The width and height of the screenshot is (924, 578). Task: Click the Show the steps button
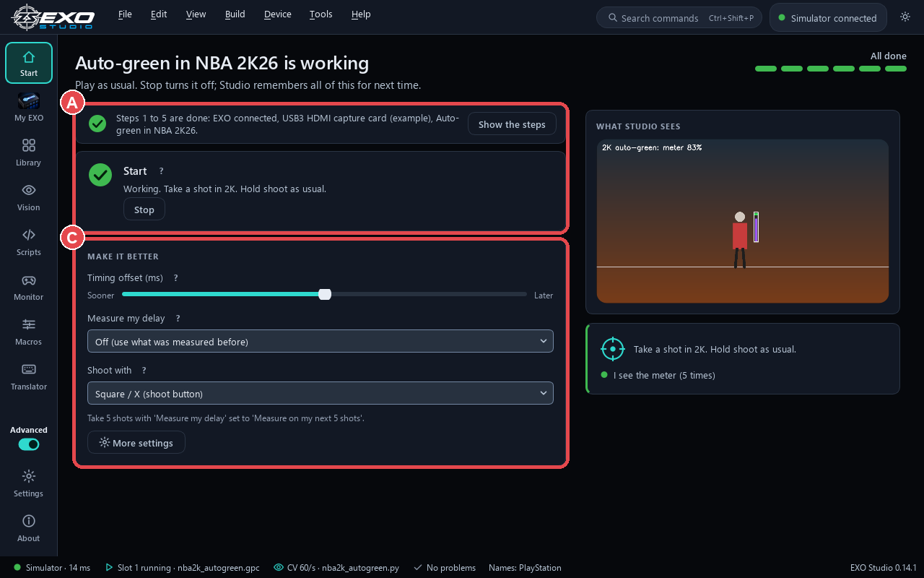point(512,124)
